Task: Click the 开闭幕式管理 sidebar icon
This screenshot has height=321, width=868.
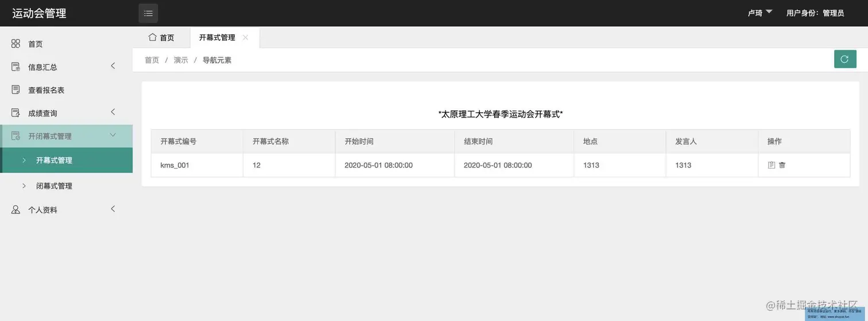Action: click(16, 136)
